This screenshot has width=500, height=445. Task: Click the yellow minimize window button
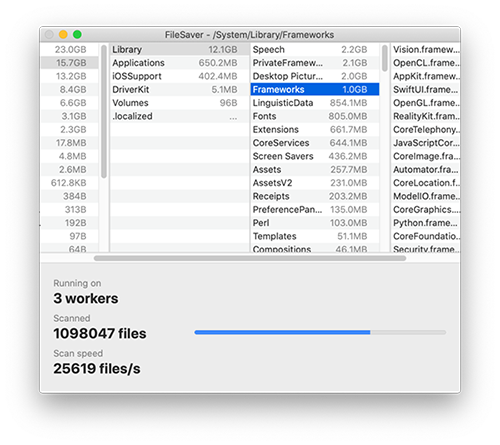[x=63, y=34]
